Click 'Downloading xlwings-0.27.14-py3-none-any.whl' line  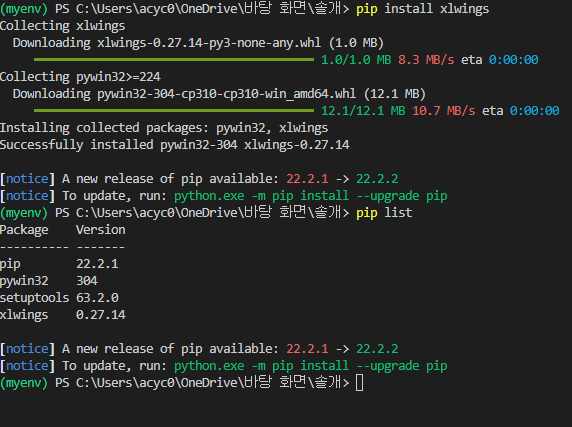click(x=198, y=43)
